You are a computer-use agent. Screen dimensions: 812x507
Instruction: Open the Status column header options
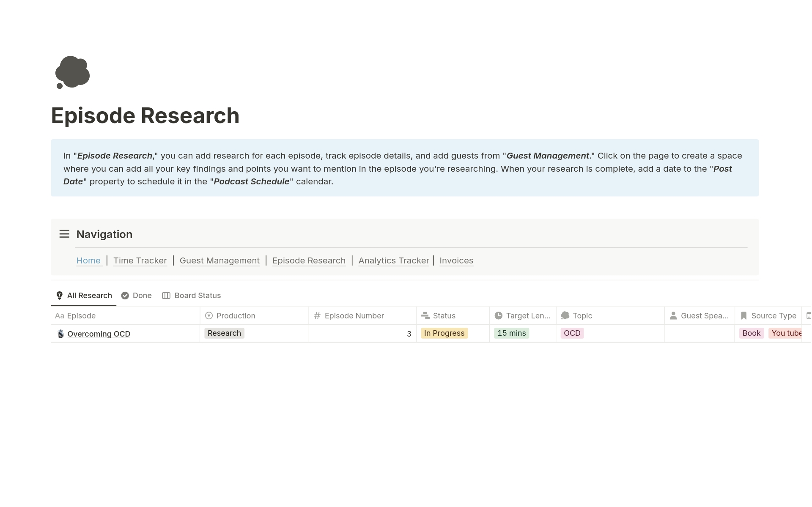tap(444, 316)
